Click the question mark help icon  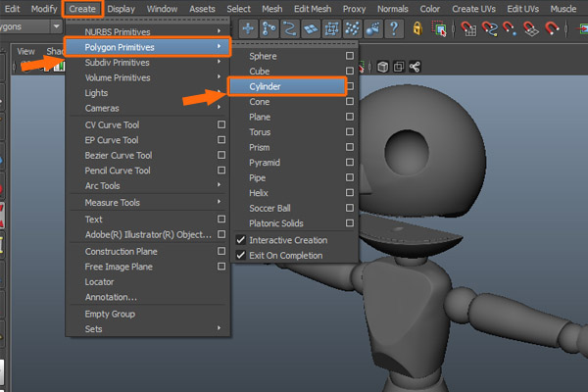tap(393, 28)
